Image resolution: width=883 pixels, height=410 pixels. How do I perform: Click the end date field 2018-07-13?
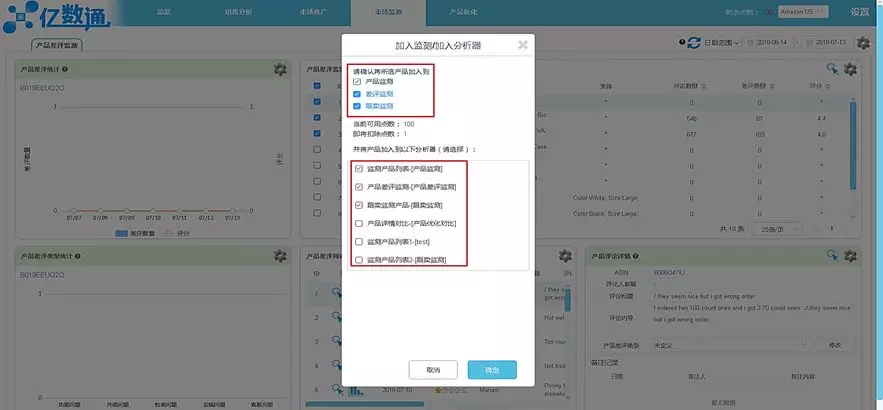tap(827, 42)
